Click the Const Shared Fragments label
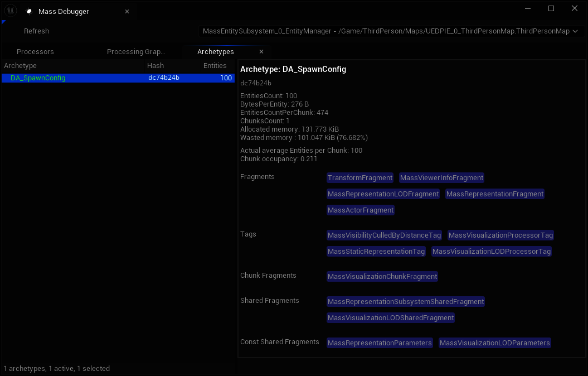Image resolution: width=588 pixels, height=376 pixels. [280, 342]
